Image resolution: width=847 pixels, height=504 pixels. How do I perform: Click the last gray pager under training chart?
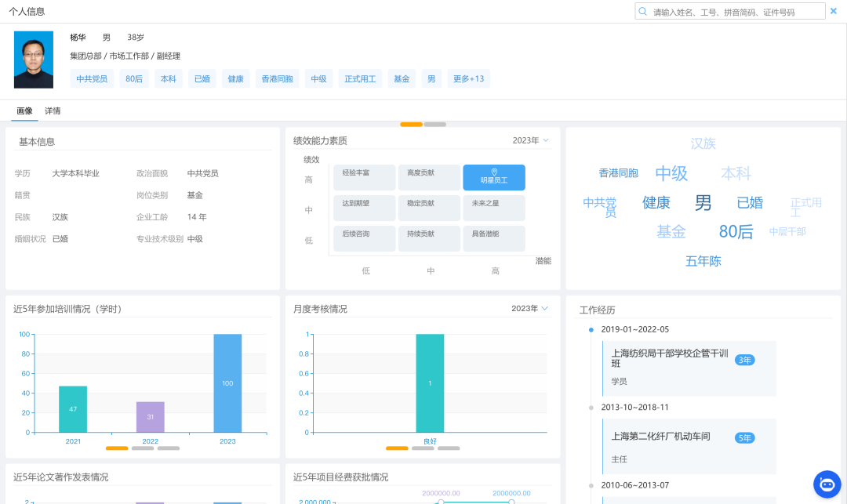(169, 448)
